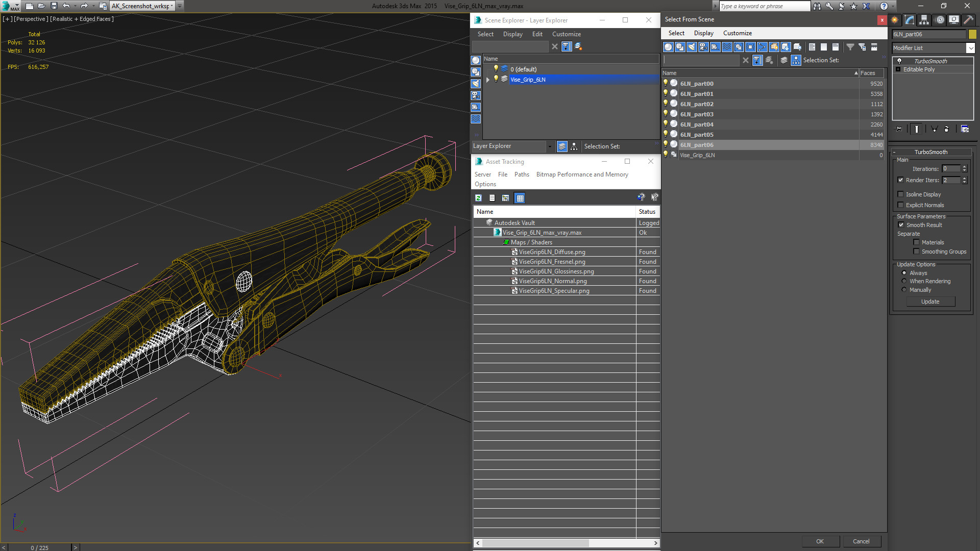
Task: Open Paths menu in Asset Tracking
Action: 522,174
